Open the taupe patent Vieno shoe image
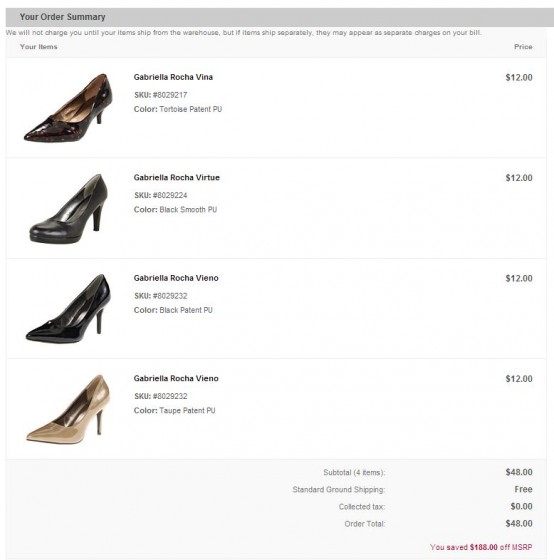 tap(68, 409)
